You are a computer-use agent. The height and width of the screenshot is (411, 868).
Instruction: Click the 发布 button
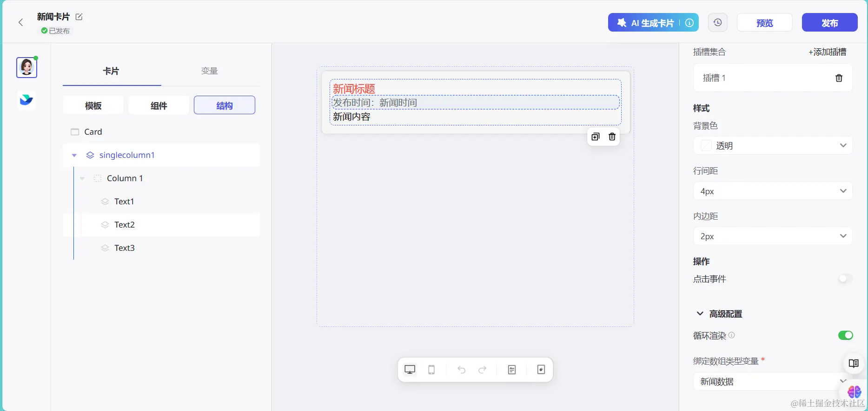pos(830,22)
